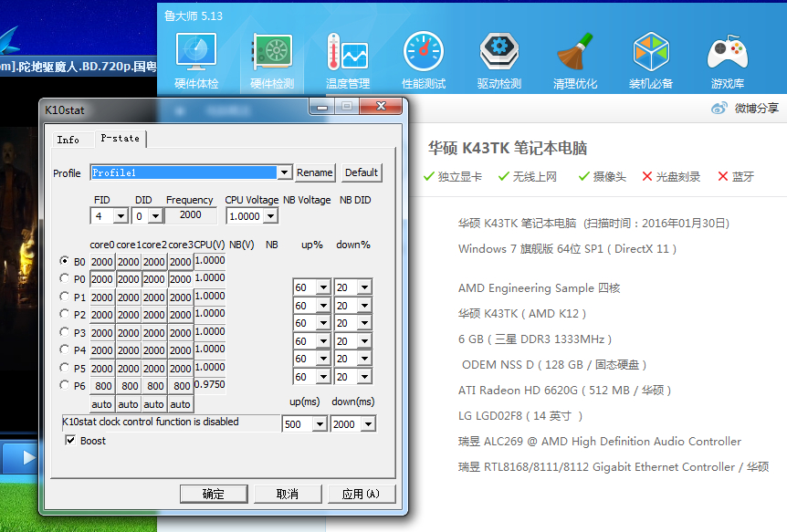
Task: Click the 应用(A) Apply button
Action: click(362, 494)
